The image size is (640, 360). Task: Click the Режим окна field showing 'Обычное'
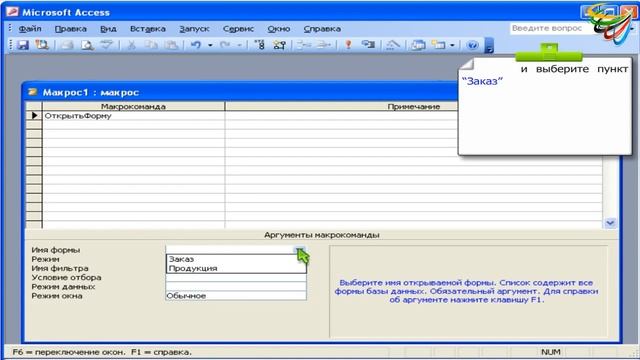point(236,296)
